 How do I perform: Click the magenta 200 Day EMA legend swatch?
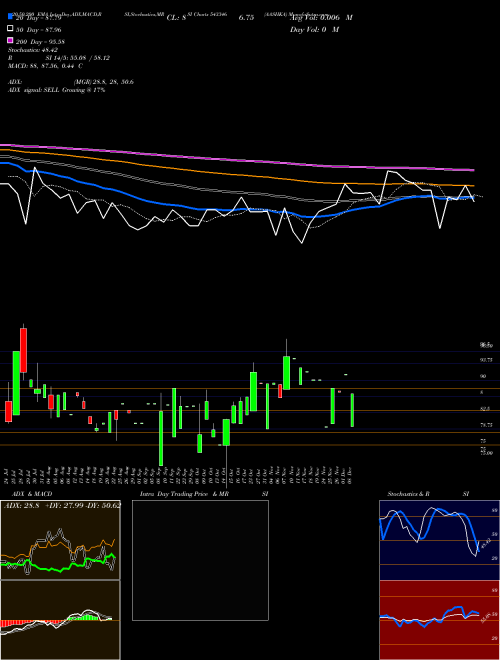pyautogui.click(x=11, y=40)
